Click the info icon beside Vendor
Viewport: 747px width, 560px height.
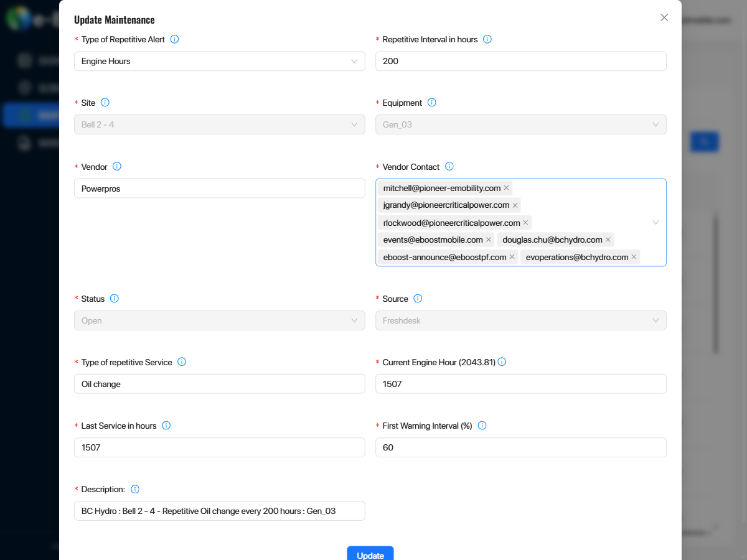(x=117, y=167)
